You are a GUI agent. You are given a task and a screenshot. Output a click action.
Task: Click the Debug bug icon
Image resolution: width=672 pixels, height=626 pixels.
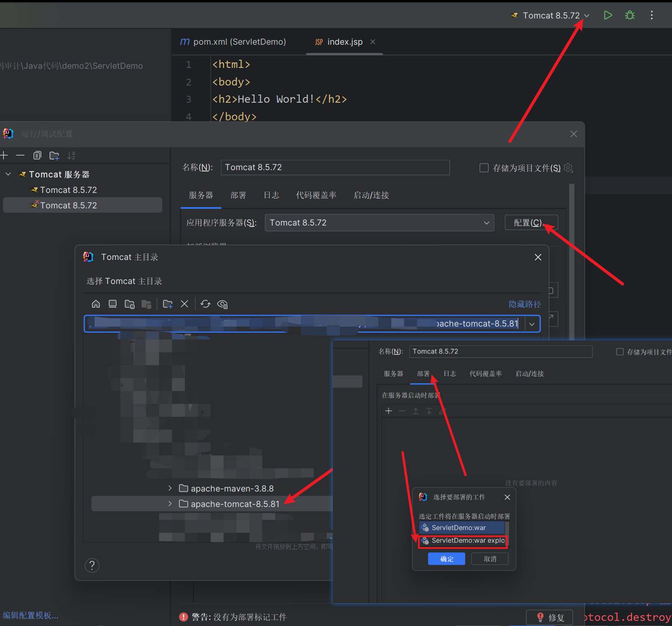[x=629, y=15]
